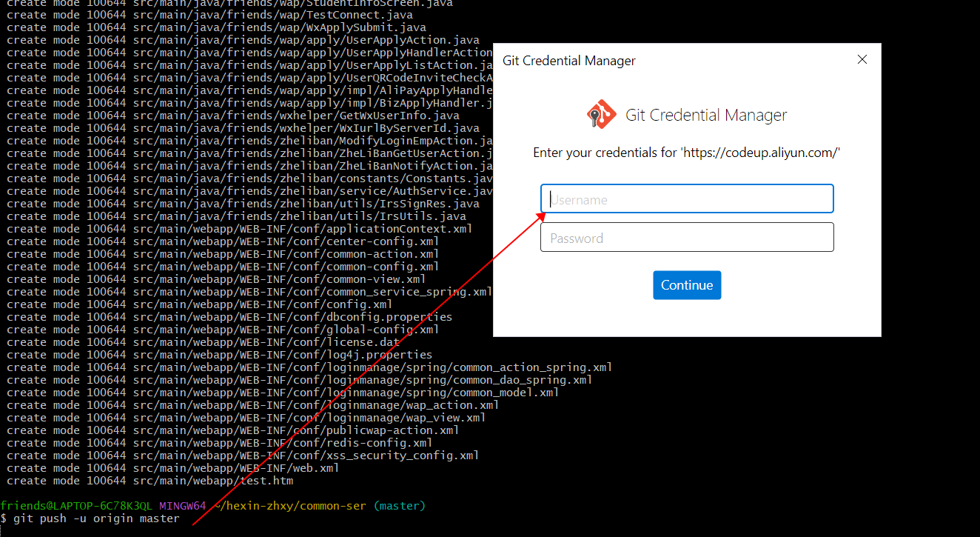
Task: Click the Username input field
Action: [687, 199]
